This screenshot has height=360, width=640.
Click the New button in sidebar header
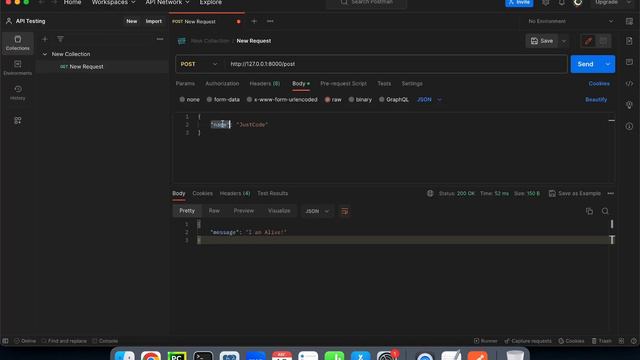[131, 21]
